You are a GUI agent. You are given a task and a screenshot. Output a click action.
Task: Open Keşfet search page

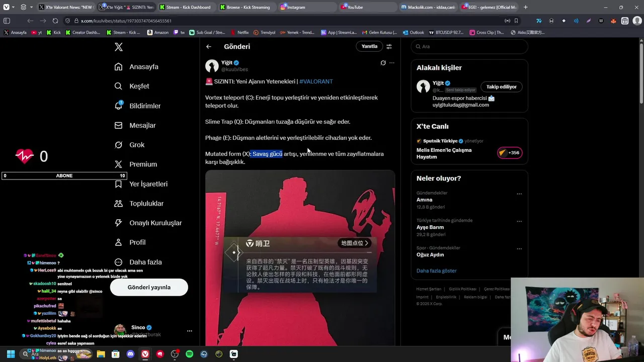click(x=132, y=86)
